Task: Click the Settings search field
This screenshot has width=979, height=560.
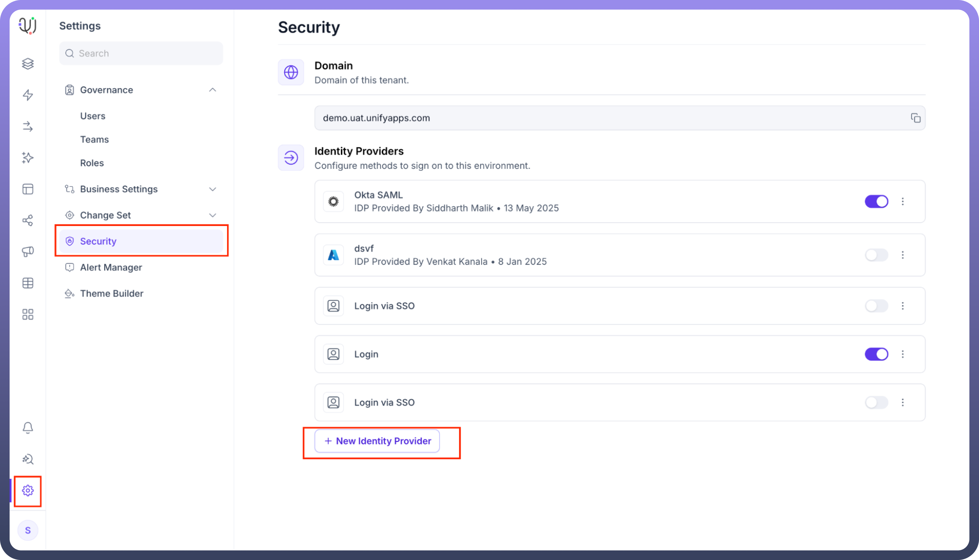Action: point(141,54)
